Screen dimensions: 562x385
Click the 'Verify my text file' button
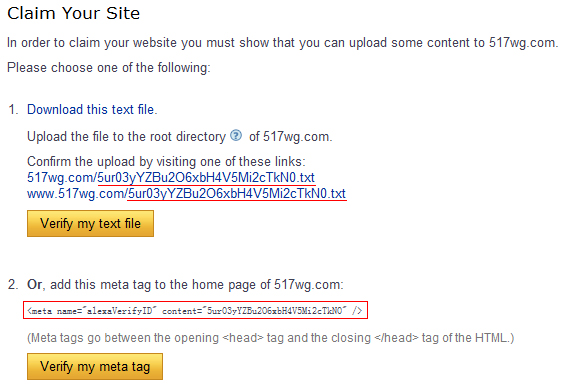(90, 223)
